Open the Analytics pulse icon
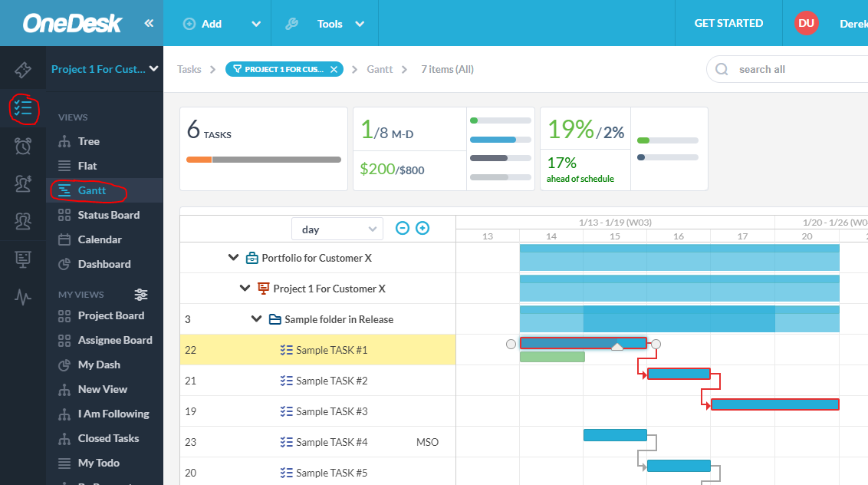This screenshot has width=868, height=485. click(x=23, y=297)
